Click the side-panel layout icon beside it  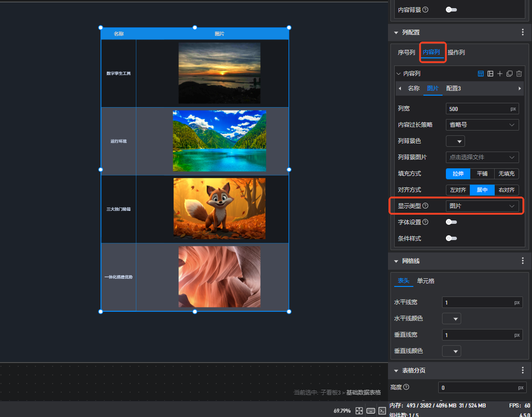(x=490, y=74)
